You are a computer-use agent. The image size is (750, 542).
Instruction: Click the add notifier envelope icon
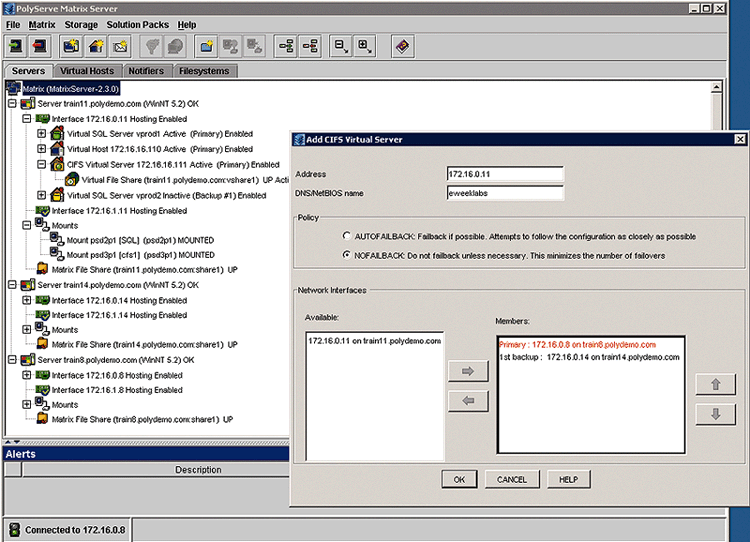pos(120,46)
